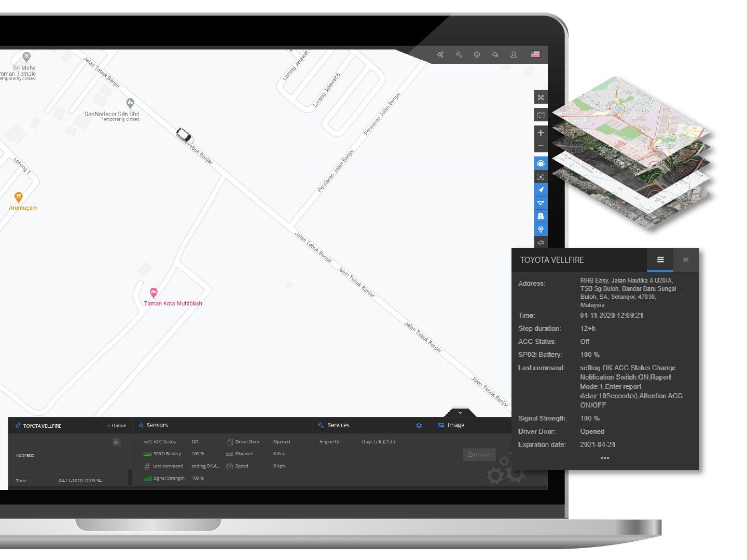Viewport: 747px width, 560px height.
Task: Toggle the navigation arrow markers button
Action: pyautogui.click(x=541, y=190)
